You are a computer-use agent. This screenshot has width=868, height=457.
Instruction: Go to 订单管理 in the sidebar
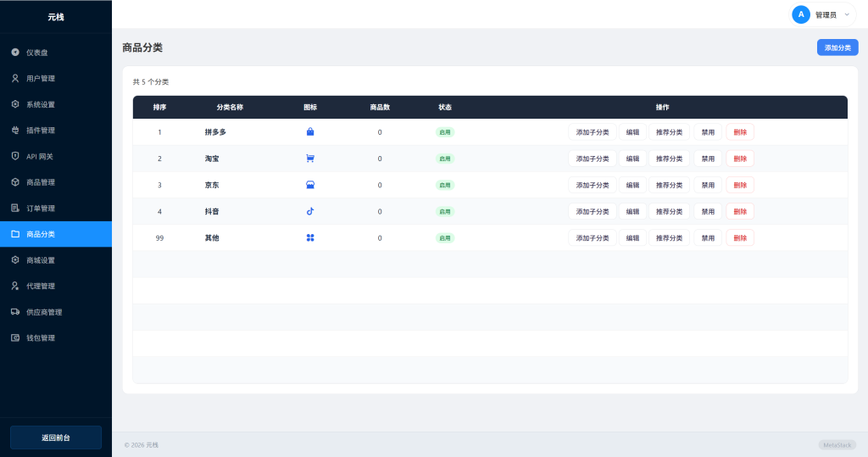tap(41, 209)
